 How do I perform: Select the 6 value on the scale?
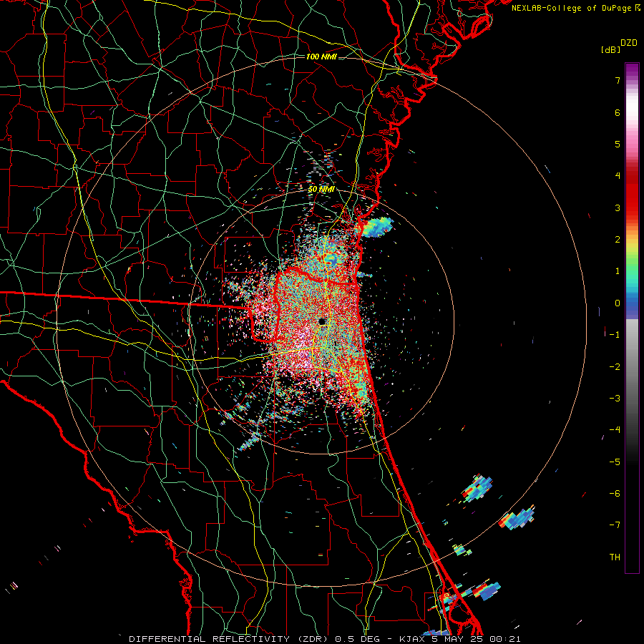(618, 112)
